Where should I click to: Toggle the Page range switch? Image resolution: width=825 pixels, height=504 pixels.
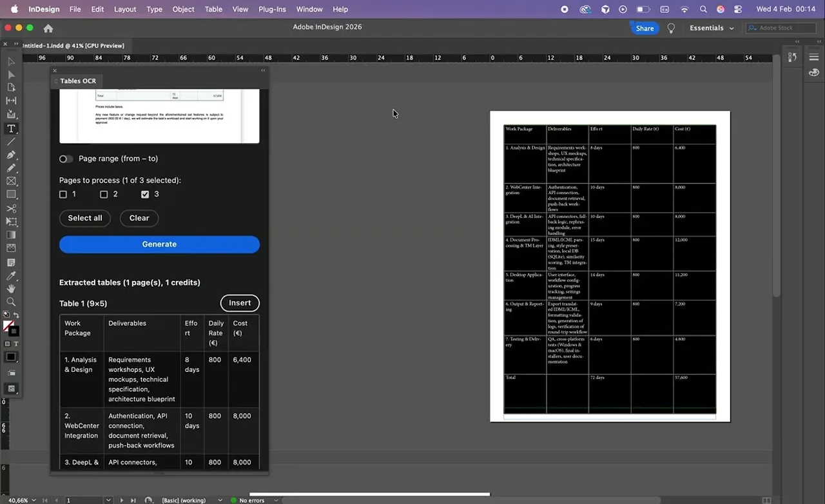66,159
